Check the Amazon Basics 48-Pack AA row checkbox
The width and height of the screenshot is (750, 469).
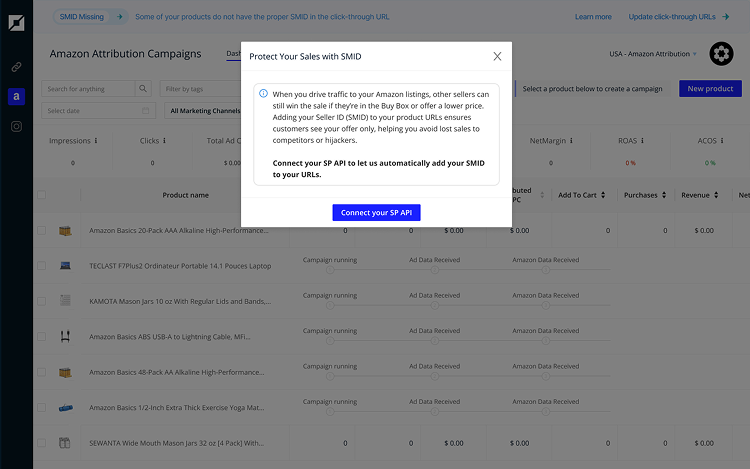pyautogui.click(x=42, y=372)
